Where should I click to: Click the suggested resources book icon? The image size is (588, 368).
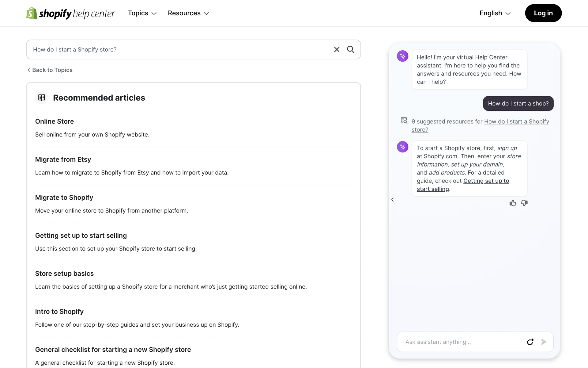pyautogui.click(x=404, y=121)
